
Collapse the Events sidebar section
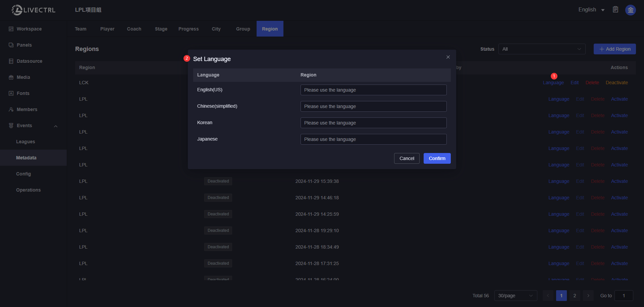(x=56, y=126)
